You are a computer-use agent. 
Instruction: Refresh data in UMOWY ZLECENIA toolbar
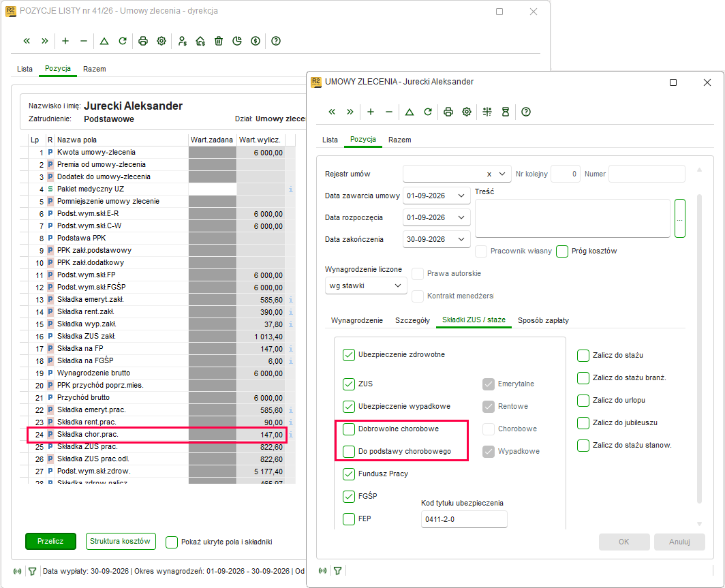click(x=428, y=112)
